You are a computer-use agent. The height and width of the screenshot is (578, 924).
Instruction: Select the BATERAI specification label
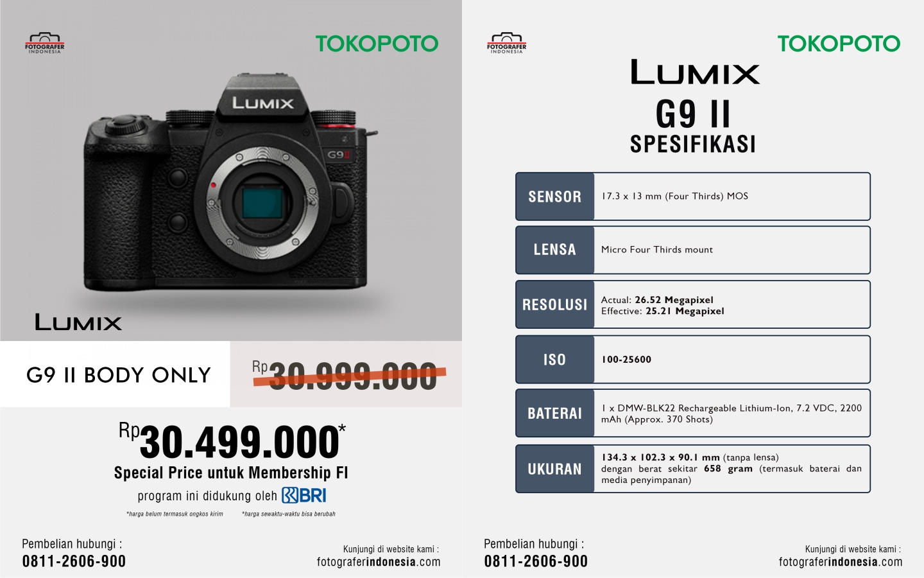click(555, 414)
